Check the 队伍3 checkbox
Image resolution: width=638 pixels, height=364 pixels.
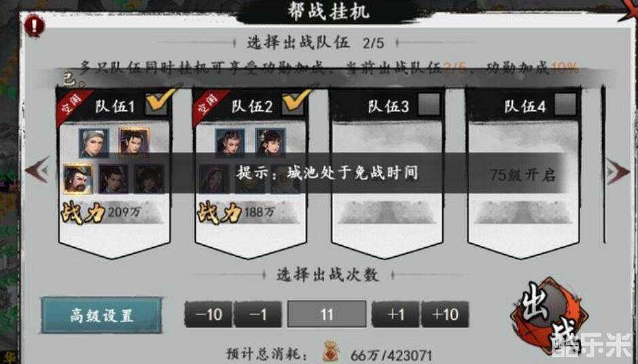pyautogui.click(x=429, y=105)
